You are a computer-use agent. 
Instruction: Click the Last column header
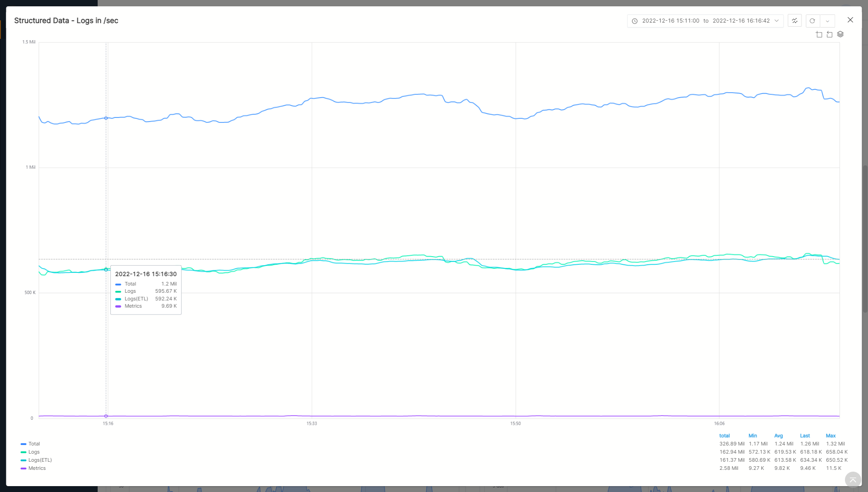click(x=805, y=436)
